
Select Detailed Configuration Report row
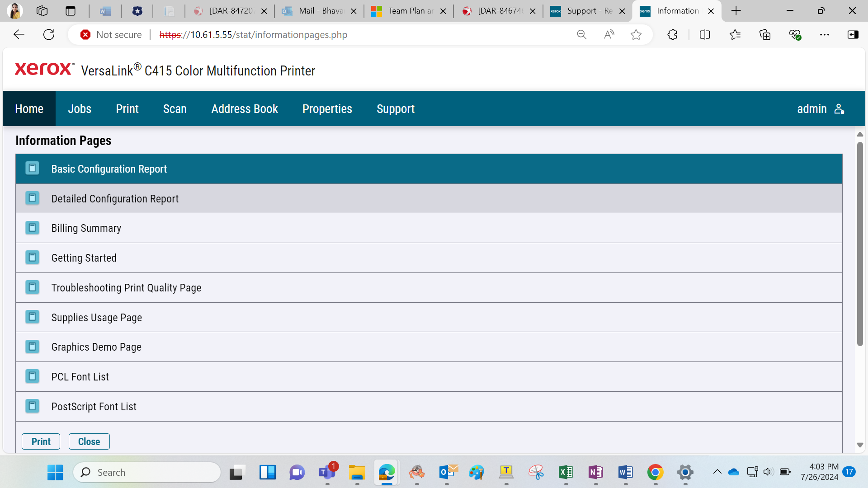(429, 198)
